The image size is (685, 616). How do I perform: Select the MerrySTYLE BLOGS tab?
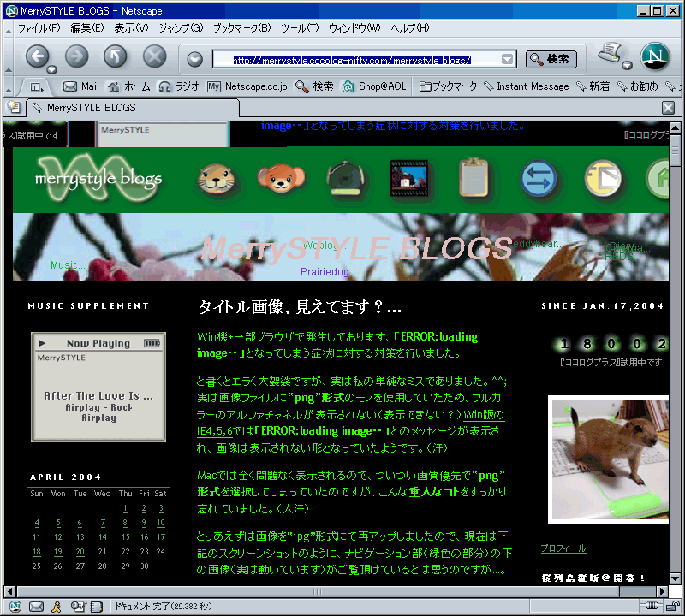(133, 108)
